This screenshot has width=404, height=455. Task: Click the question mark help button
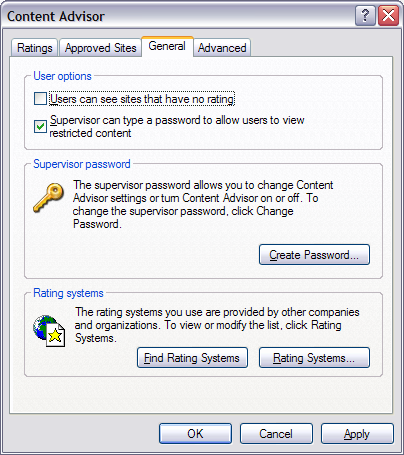[x=365, y=15]
